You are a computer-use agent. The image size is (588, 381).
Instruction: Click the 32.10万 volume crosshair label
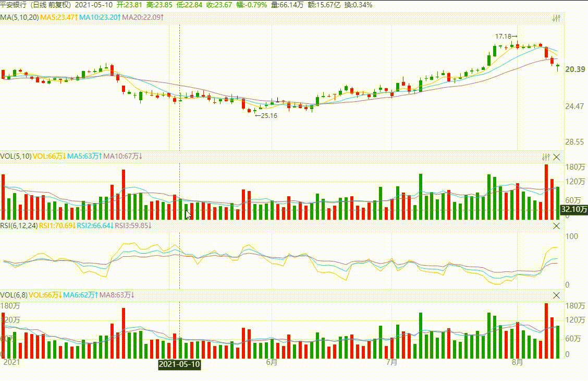pos(574,209)
